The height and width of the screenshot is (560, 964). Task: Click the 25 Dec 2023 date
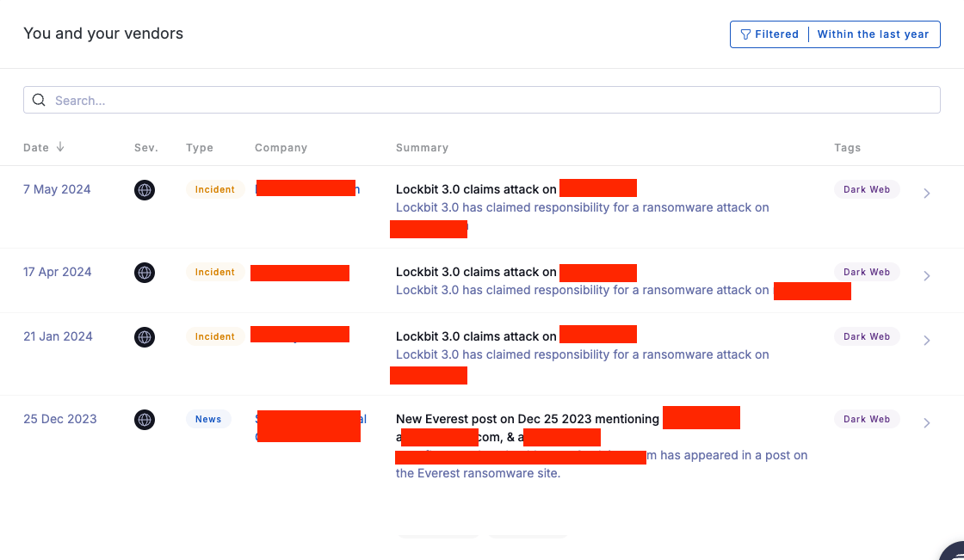pyautogui.click(x=60, y=419)
